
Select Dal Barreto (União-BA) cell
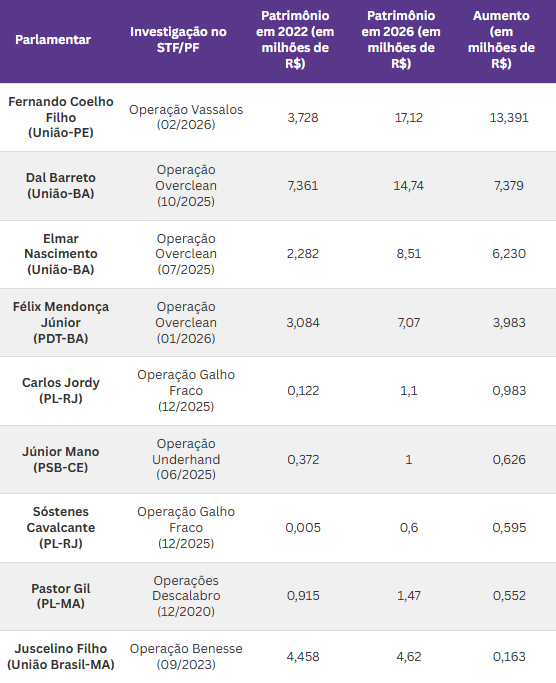tap(61, 186)
